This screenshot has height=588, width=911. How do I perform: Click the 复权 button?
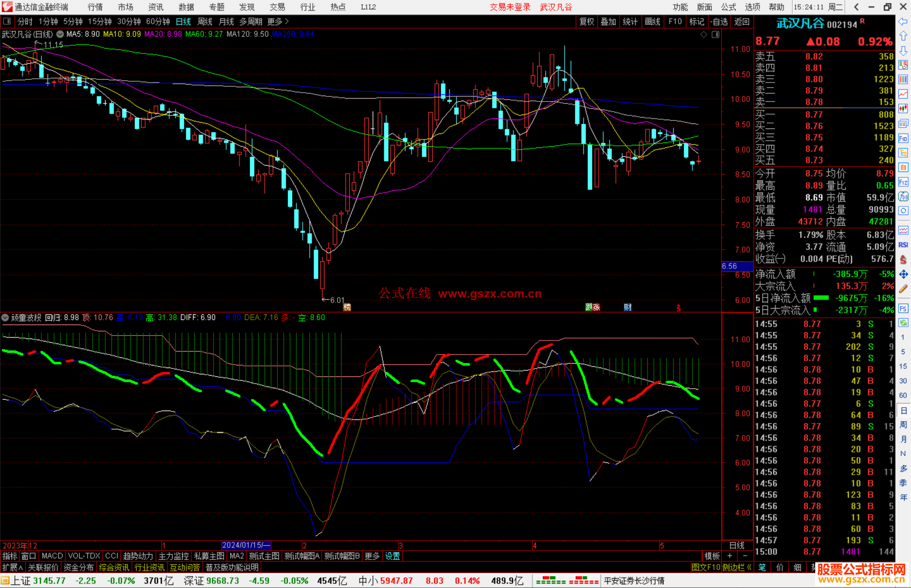tap(587, 21)
